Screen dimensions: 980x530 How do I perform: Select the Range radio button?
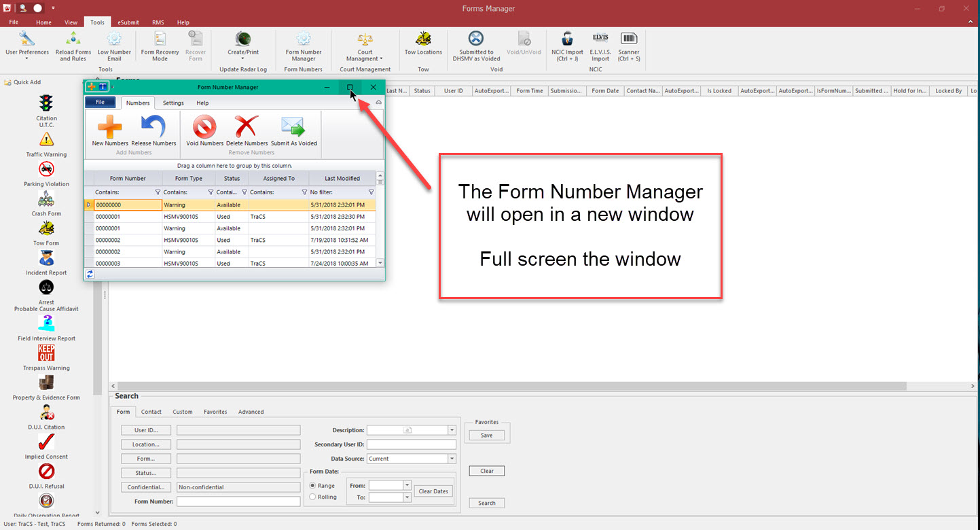[x=312, y=486]
